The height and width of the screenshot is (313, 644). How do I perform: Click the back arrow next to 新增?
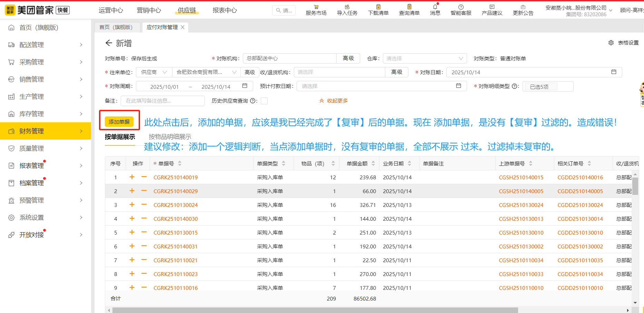109,43
